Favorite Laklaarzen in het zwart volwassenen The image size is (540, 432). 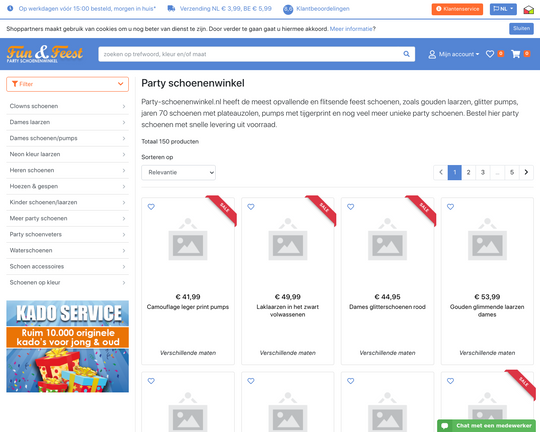pos(251,207)
